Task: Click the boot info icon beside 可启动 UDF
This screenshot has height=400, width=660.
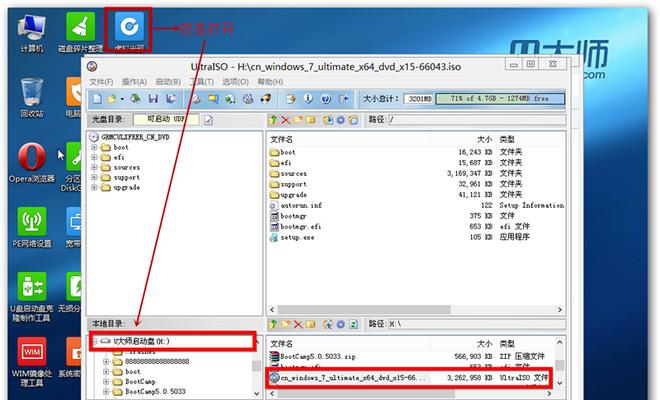Action: [208, 120]
